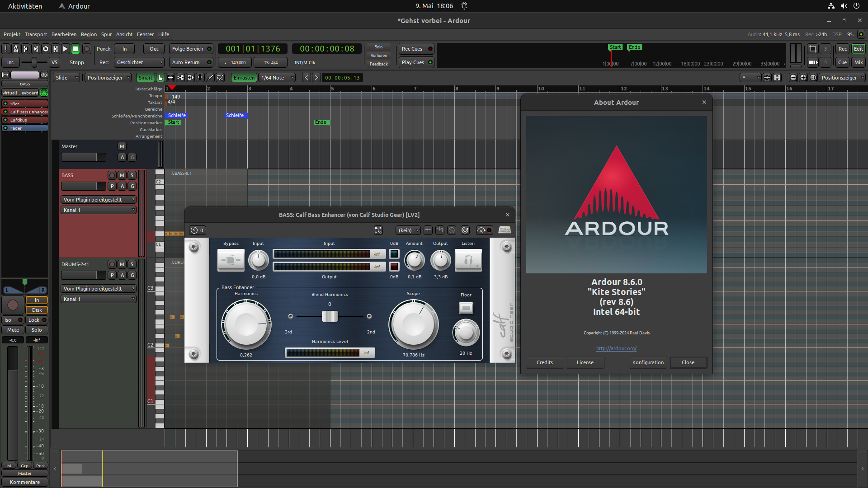Image resolution: width=868 pixels, height=488 pixels.
Task: Click the MIDI panic exclamation icon
Action: point(6,49)
